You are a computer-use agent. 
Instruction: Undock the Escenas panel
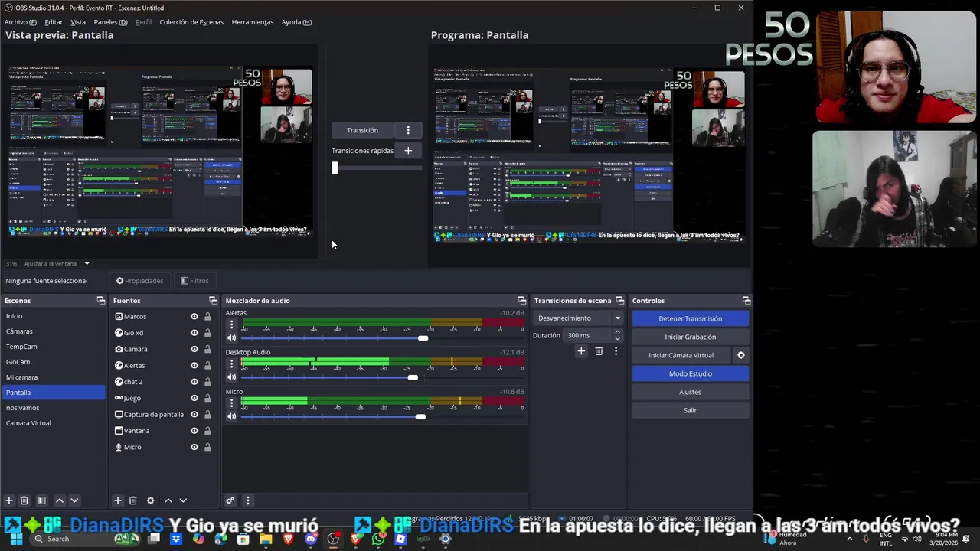(100, 301)
